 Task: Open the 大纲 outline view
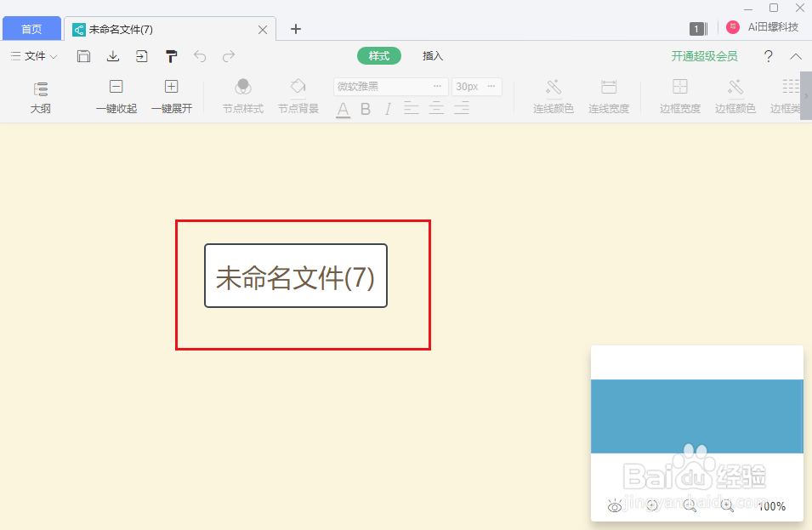click(x=41, y=97)
